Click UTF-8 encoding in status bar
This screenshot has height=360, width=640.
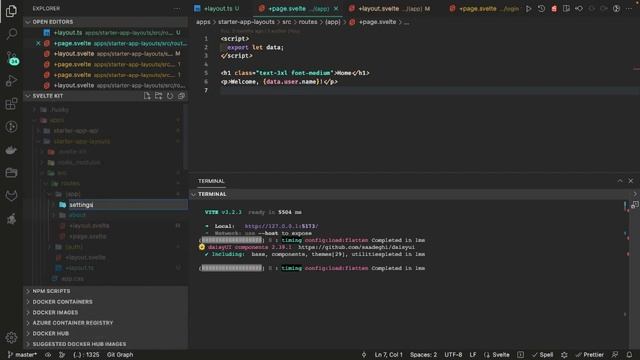(453, 355)
